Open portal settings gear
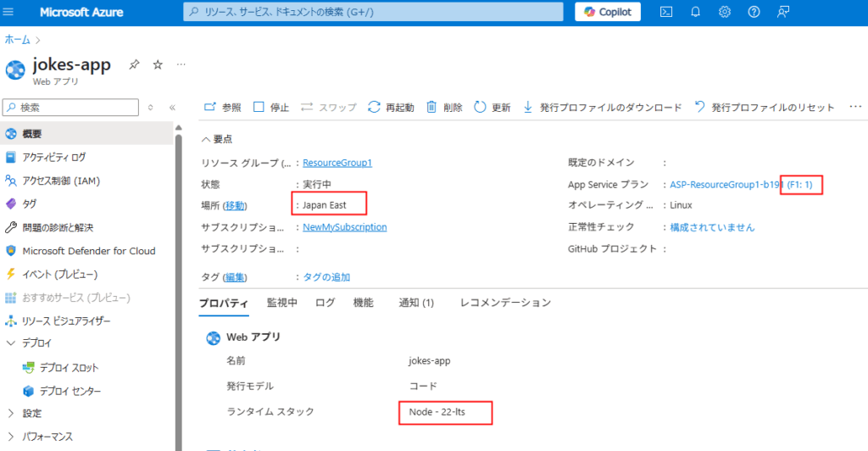Image resolution: width=868 pixels, height=451 pixels. pos(725,12)
